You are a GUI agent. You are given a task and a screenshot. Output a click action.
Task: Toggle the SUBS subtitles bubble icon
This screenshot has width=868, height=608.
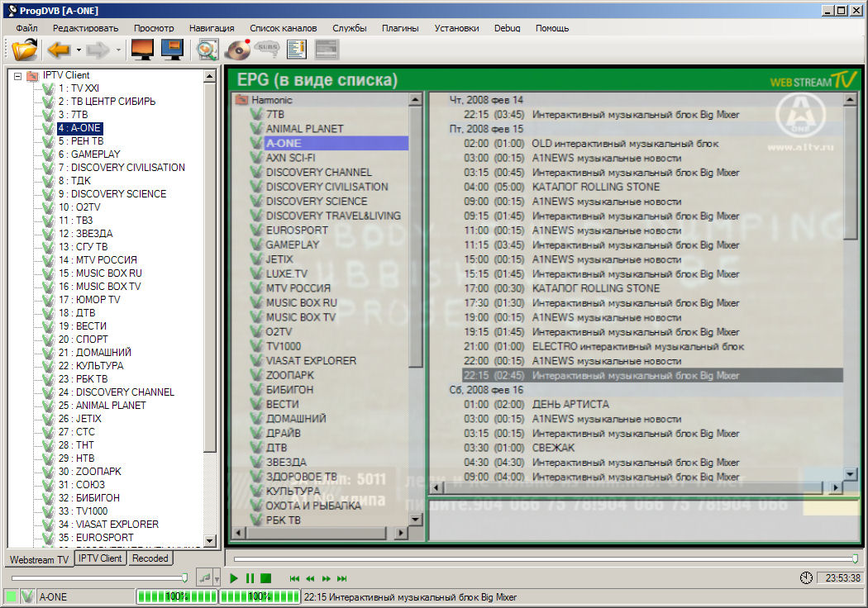click(267, 50)
